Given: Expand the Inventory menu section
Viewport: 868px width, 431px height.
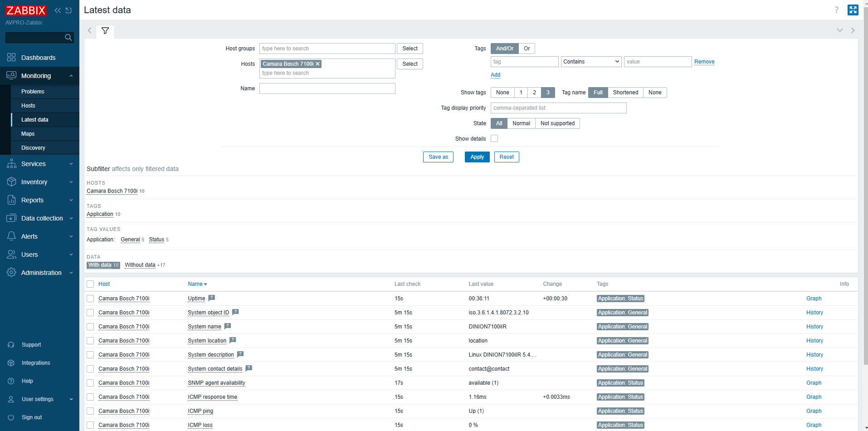Looking at the screenshot, I should [x=71, y=182].
